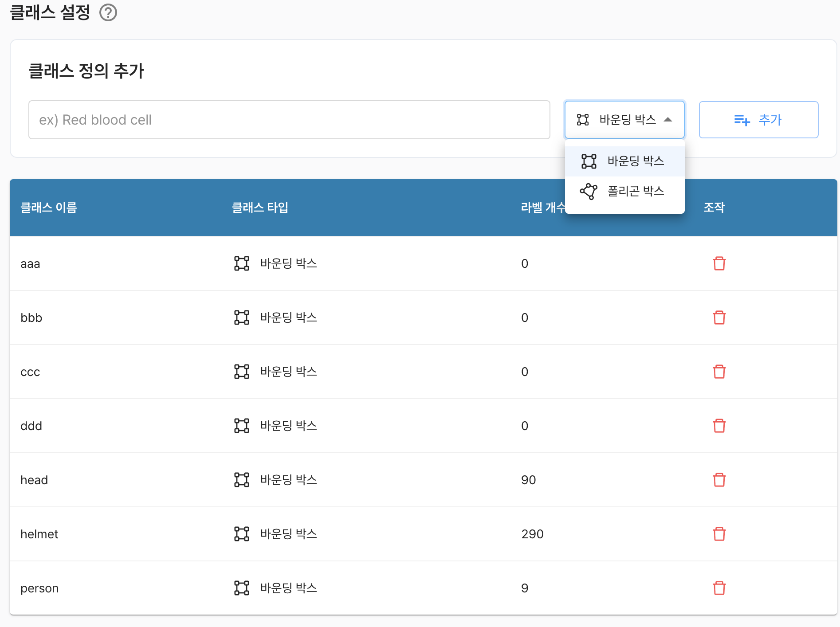Image resolution: width=840 pixels, height=627 pixels.
Task: Delete the ccc class
Action: pos(719,372)
